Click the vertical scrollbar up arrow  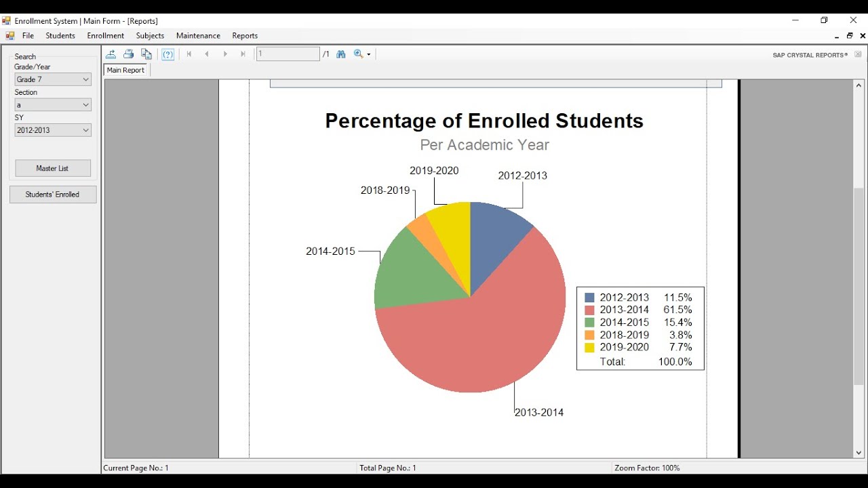[859, 85]
